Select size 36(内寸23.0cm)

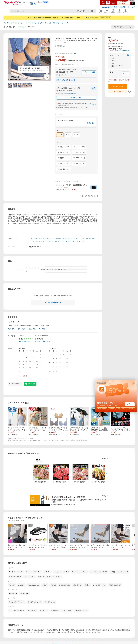pyautogui.click(x=79, y=147)
